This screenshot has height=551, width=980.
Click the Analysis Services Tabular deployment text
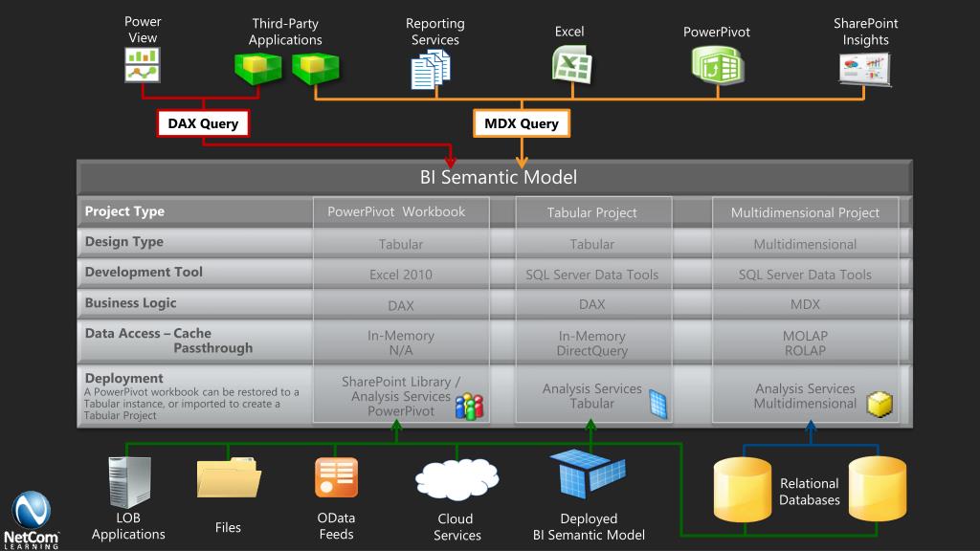pyautogui.click(x=591, y=396)
